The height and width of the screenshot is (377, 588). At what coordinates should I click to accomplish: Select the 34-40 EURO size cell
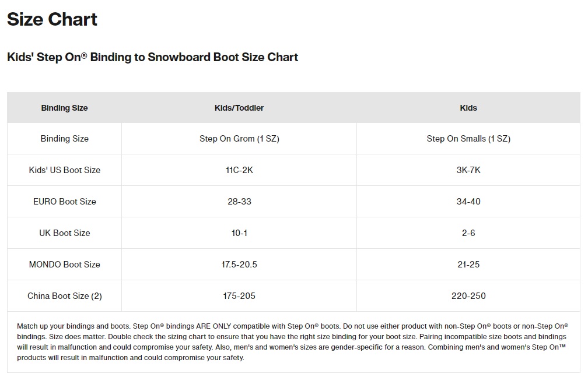coord(468,202)
